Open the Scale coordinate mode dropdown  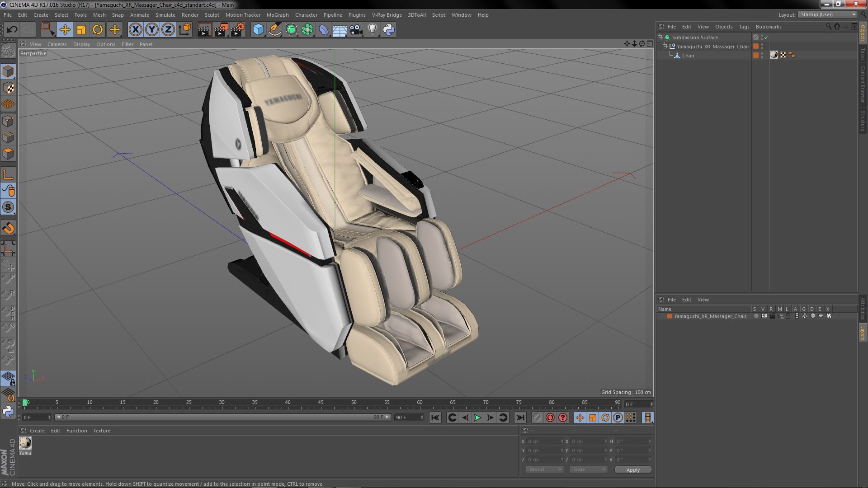tap(588, 469)
